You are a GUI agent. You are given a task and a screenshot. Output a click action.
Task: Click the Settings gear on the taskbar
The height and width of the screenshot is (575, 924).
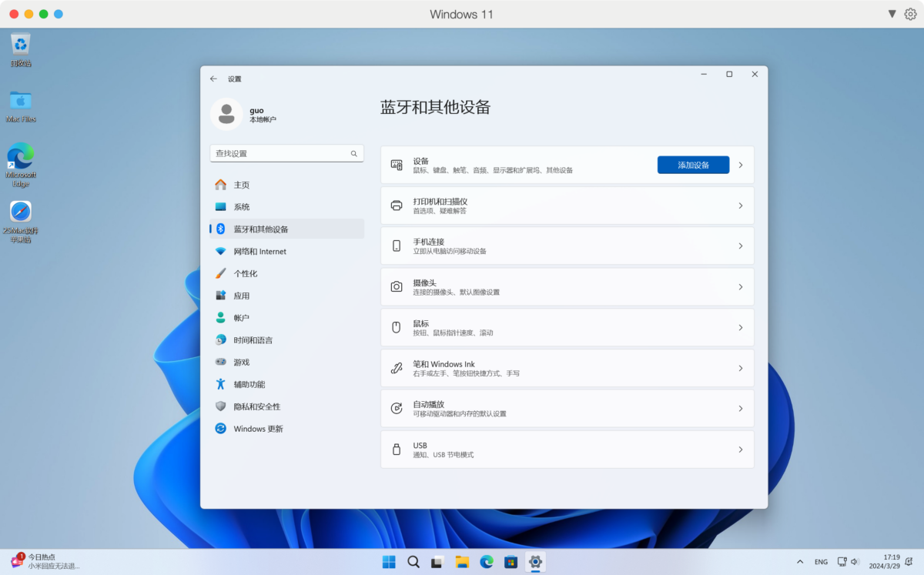535,562
